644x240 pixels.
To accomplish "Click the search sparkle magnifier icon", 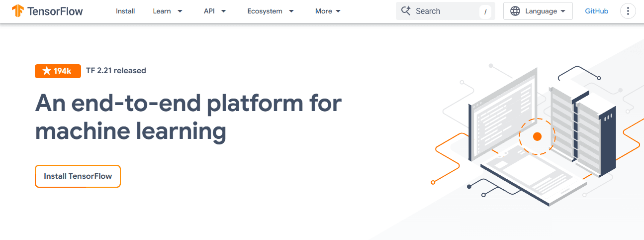I will [406, 11].
